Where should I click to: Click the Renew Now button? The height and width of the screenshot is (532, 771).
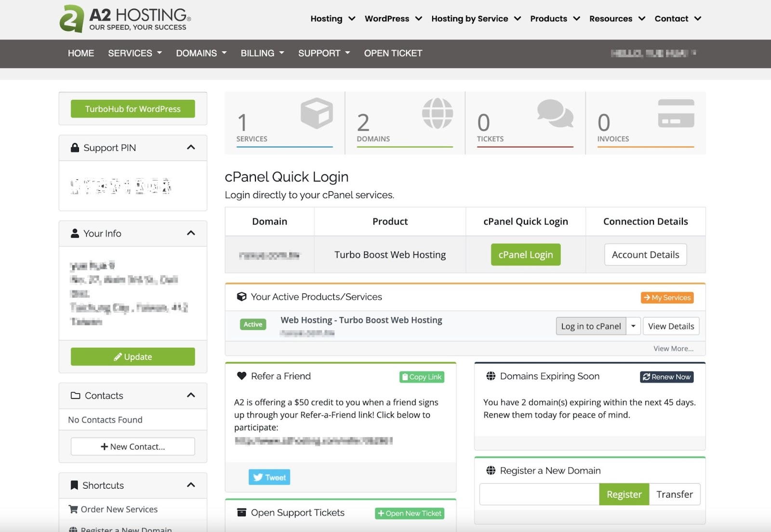tap(667, 377)
